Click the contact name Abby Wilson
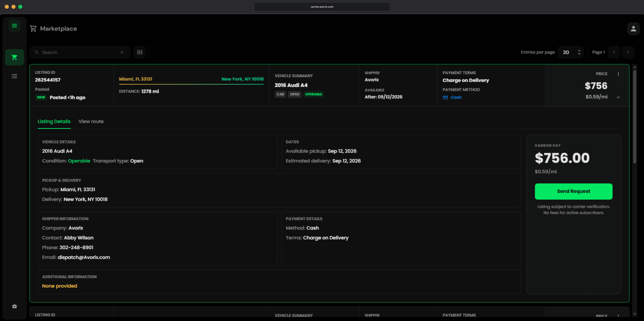 pyautogui.click(x=79, y=238)
